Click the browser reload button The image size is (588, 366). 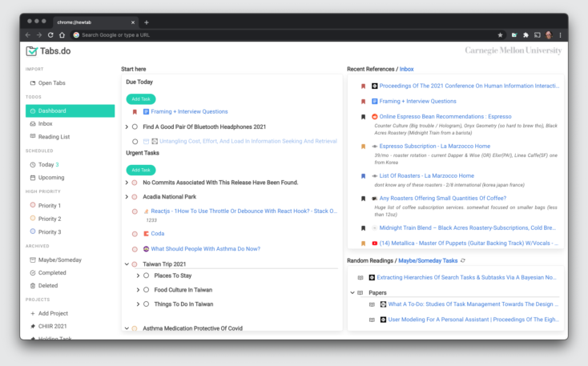tap(50, 35)
